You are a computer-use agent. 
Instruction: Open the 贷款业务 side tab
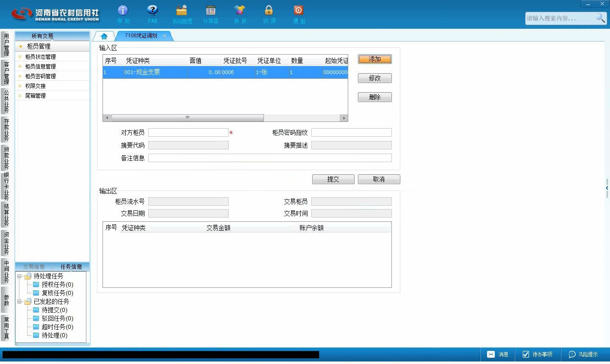6,158
